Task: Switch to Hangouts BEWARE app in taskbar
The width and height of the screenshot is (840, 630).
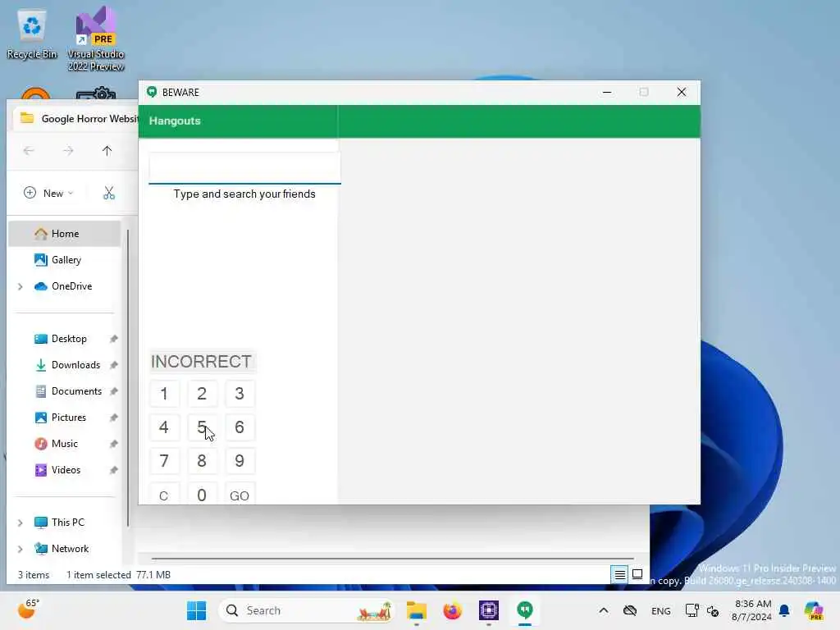Action: pos(525,610)
